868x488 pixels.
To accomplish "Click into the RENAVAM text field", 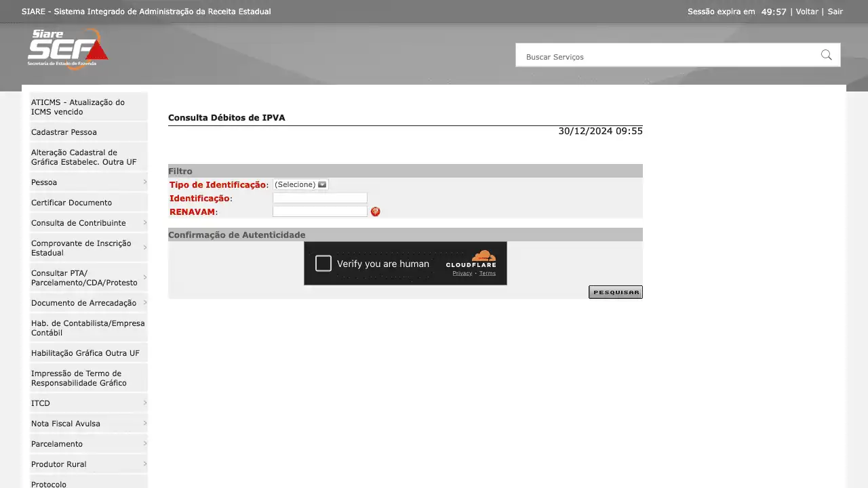I will 319,211.
